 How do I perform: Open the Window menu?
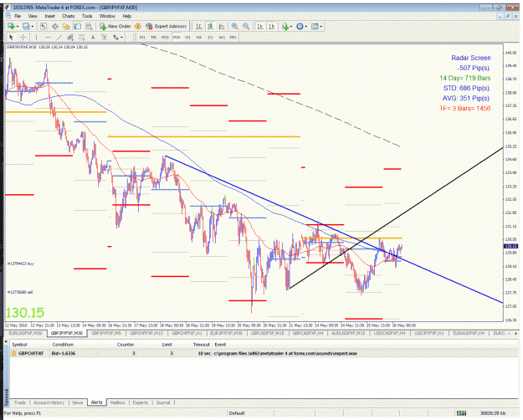click(107, 16)
